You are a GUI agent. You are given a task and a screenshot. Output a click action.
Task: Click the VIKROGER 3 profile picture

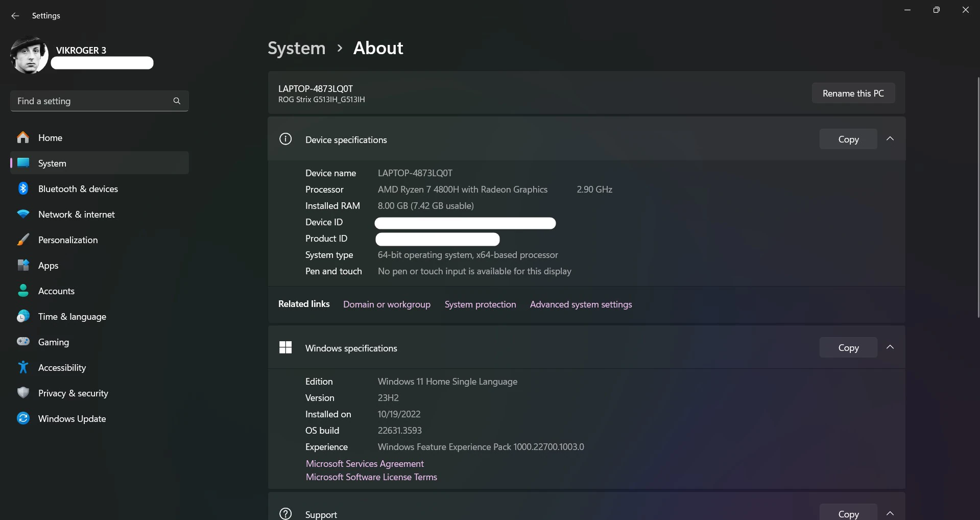point(29,55)
